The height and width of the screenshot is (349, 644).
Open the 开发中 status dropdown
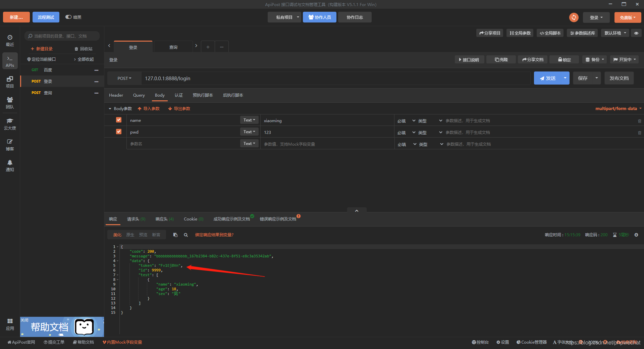(624, 59)
